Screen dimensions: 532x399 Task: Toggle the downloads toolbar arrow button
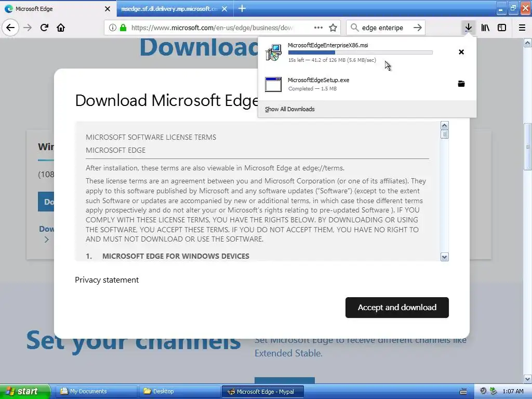click(468, 28)
